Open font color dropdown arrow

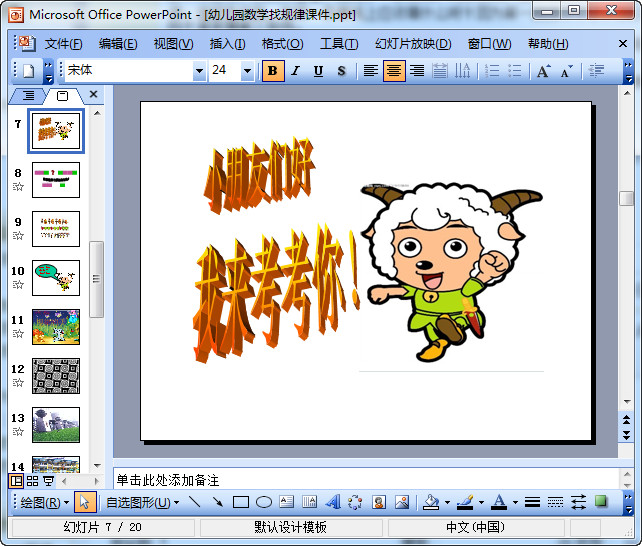515,502
